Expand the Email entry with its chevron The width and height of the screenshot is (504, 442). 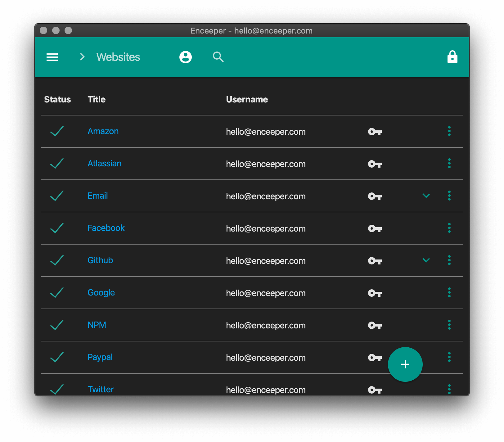point(426,196)
